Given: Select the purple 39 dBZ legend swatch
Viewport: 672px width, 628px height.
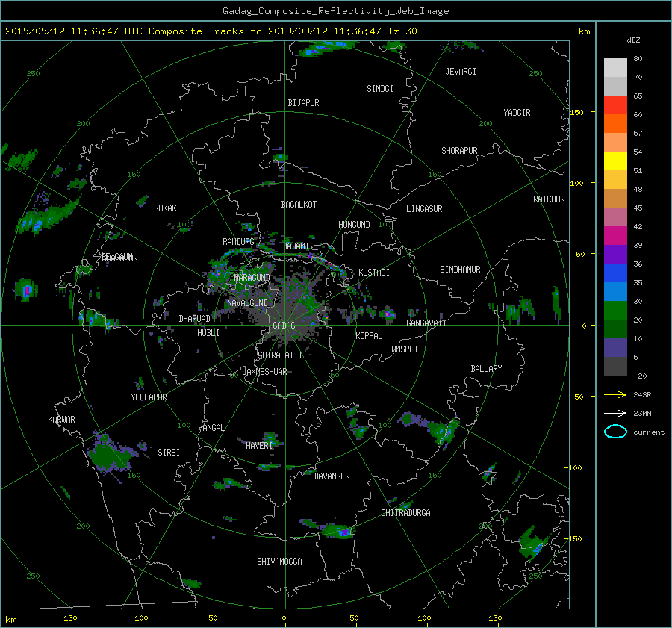Looking at the screenshot, I should (x=615, y=254).
